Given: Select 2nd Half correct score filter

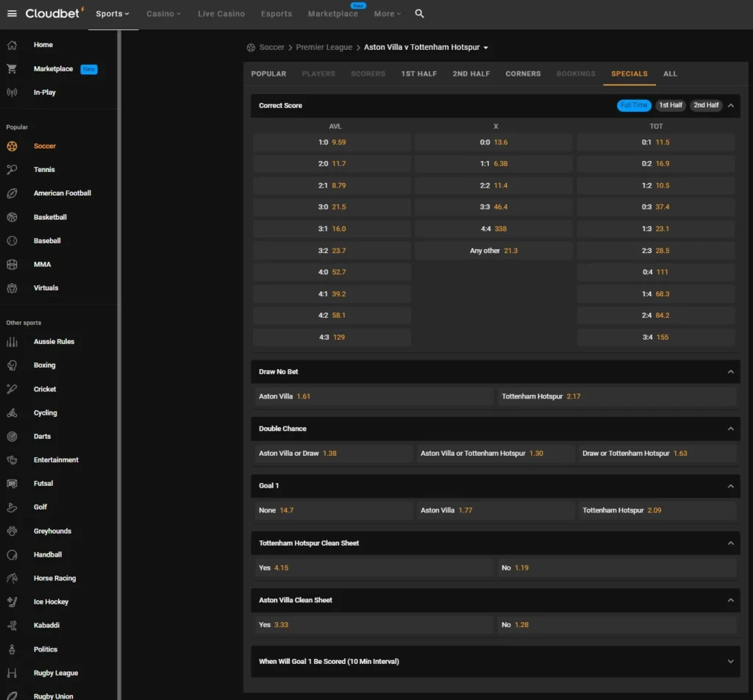Looking at the screenshot, I should point(706,105).
